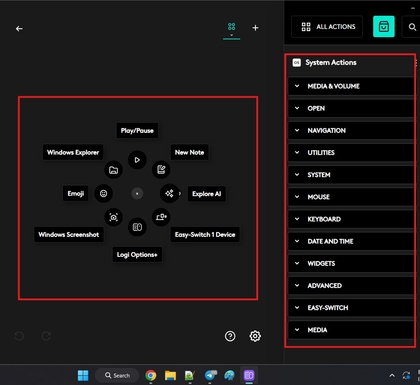Open the Windows Start button
The image size is (420, 385).
click(x=83, y=375)
